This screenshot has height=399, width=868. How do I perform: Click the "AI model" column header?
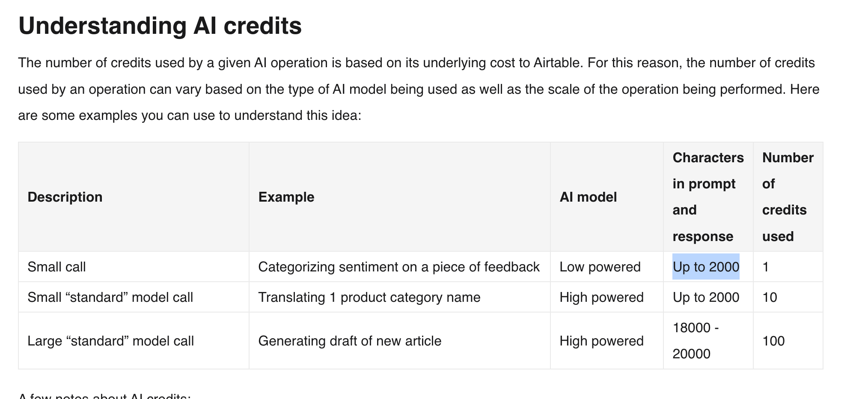[x=588, y=197]
